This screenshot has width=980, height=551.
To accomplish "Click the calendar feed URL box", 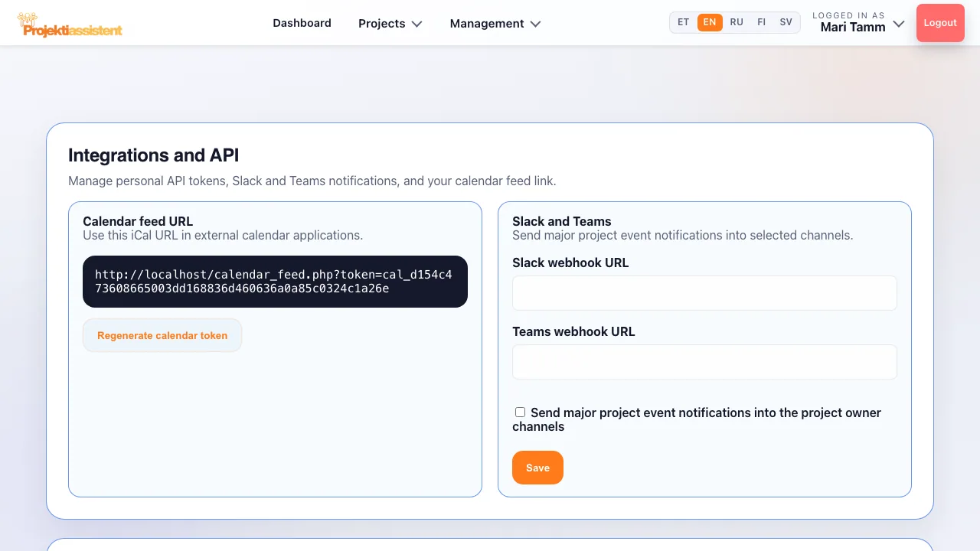I will point(275,282).
